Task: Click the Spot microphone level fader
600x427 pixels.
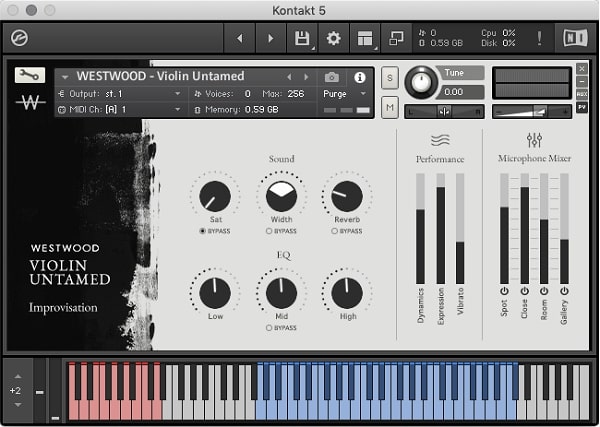Action: click(504, 228)
